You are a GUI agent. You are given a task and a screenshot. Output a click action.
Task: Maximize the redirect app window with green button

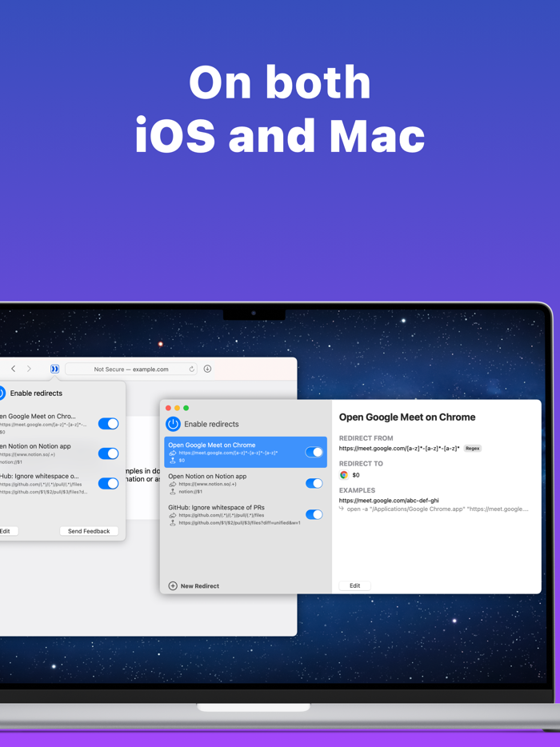186,408
